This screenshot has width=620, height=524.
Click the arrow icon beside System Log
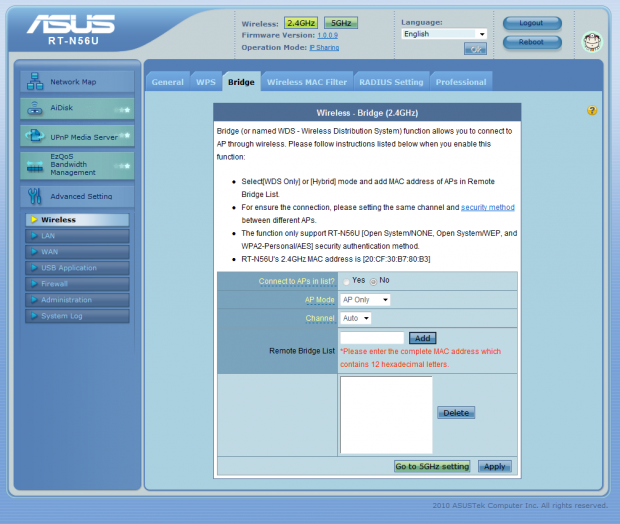(34, 316)
